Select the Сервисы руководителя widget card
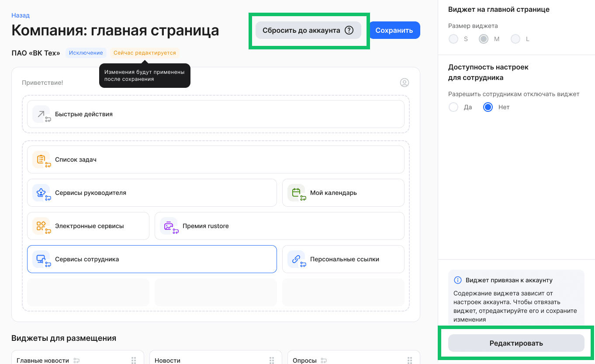This screenshot has height=364, width=595. point(152,193)
